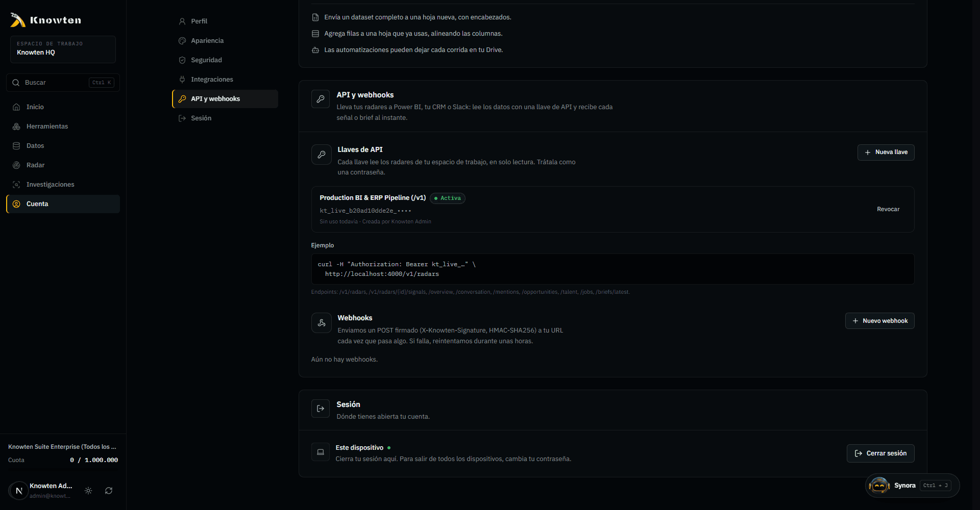Click the Ctrl + J shortcut badge

click(935, 486)
